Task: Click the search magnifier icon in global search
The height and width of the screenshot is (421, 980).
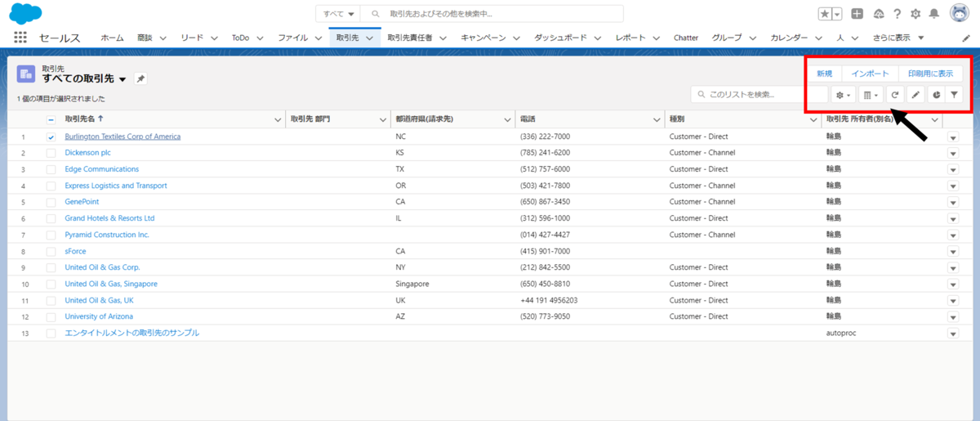Action: pyautogui.click(x=375, y=14)
